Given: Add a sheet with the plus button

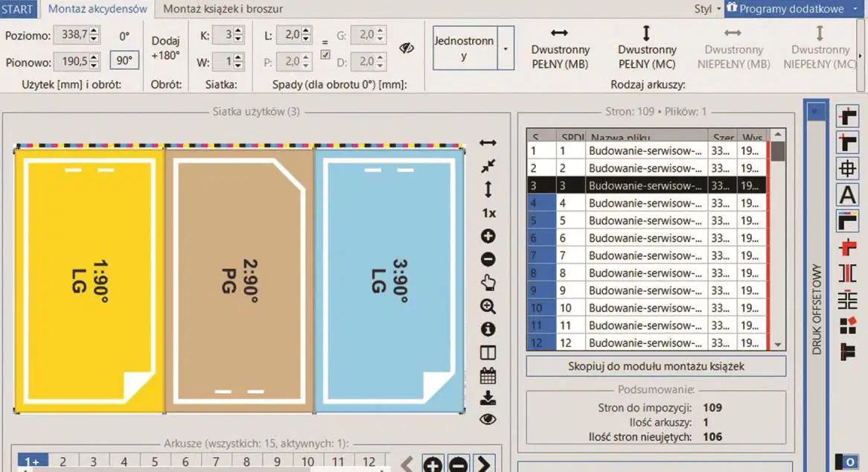Looking at the screenshot, I should 433,464.
